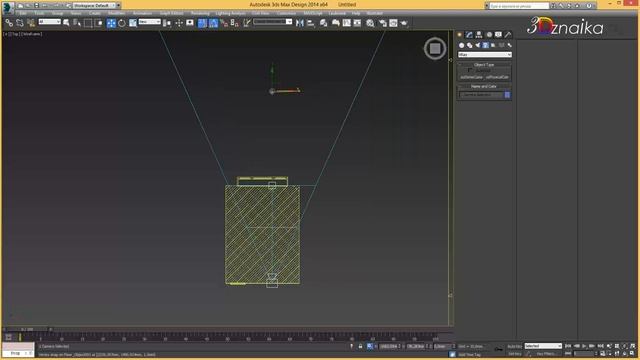Click the object color swatch

[507, 95]
